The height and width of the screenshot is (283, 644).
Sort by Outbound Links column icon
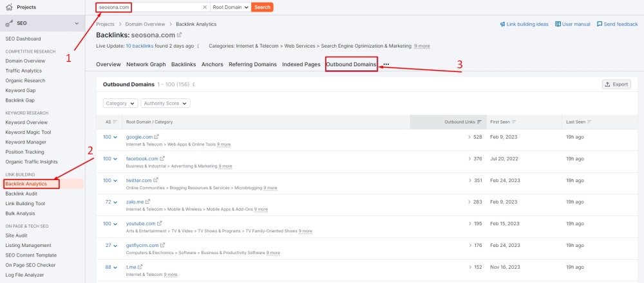(x=479, y=122)
